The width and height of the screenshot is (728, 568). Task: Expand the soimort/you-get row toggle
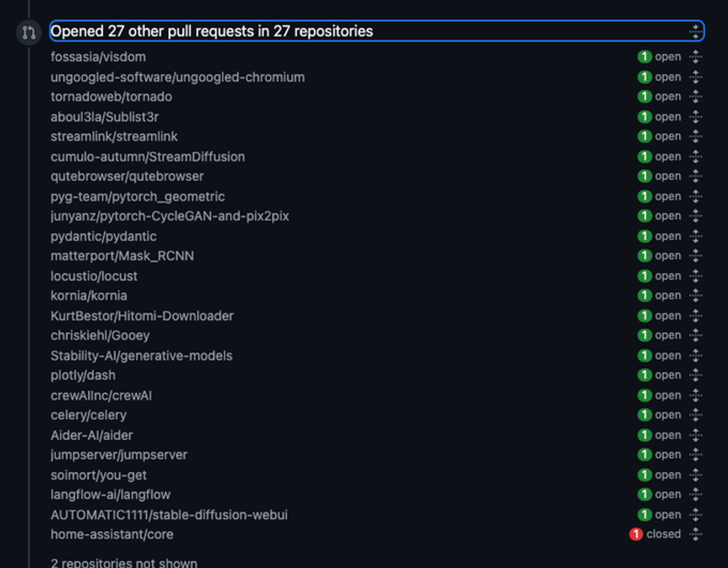tap(695, 475)
